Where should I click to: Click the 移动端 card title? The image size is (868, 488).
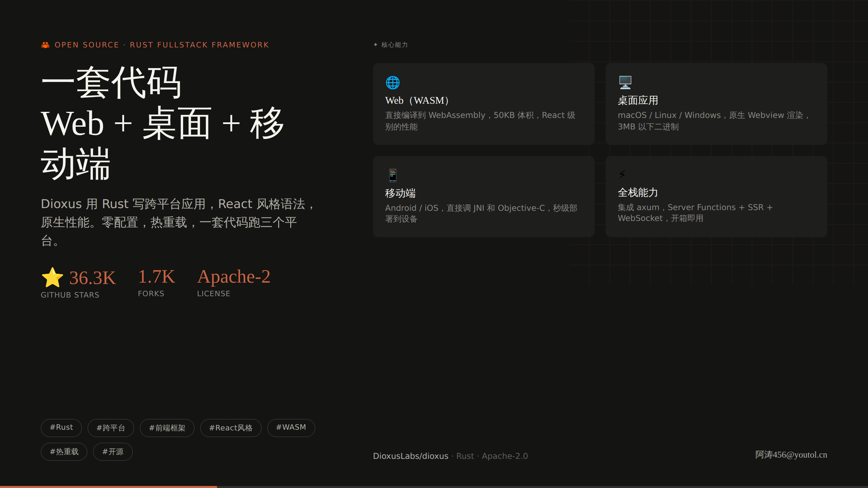(400, 193)
